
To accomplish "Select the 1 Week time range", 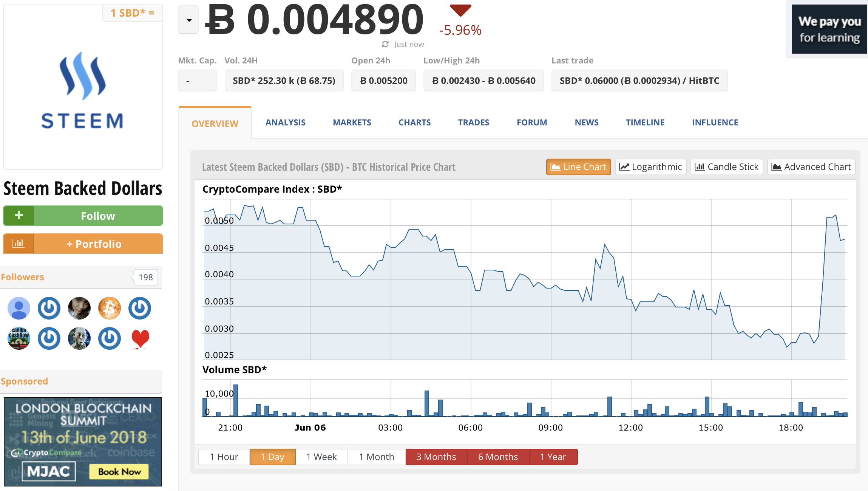I will 321,457.
